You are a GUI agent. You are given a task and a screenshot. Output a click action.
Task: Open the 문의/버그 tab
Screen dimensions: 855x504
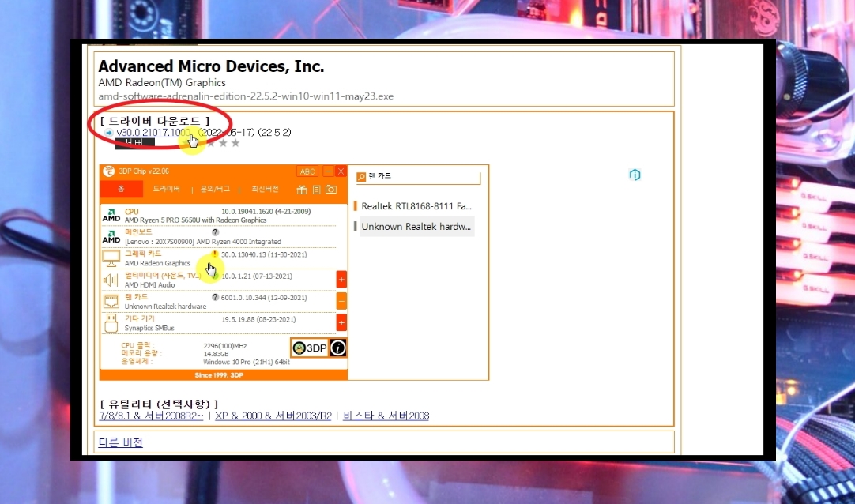coord(215,189)
